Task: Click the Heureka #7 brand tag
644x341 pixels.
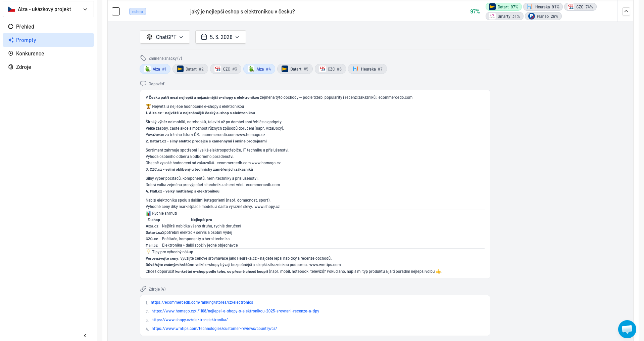Action: pyautogui.click(x=367, y=69)
